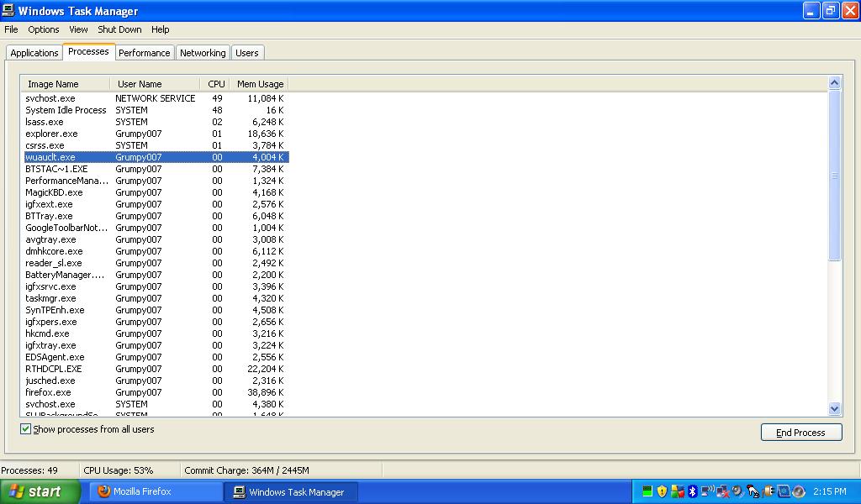Sort by the CPU column header
Screen dimensions: 861x504
coord(215,84)
